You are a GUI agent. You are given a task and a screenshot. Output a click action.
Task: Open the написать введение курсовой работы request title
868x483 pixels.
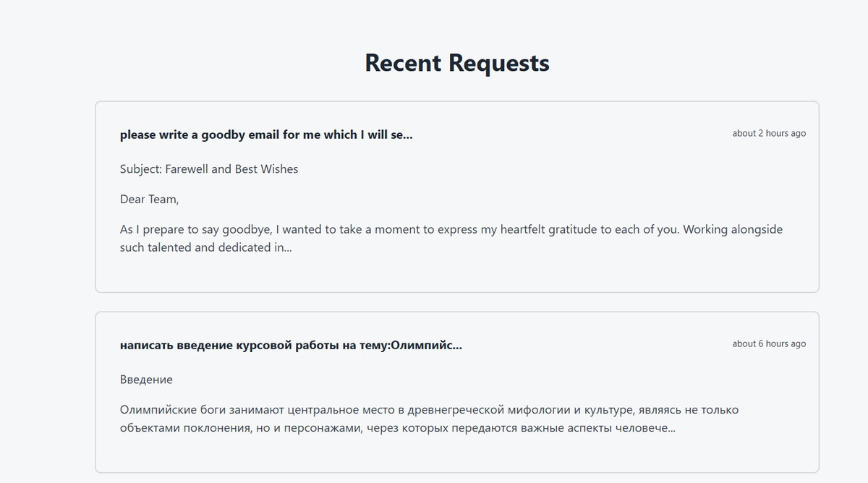(291, 345)
